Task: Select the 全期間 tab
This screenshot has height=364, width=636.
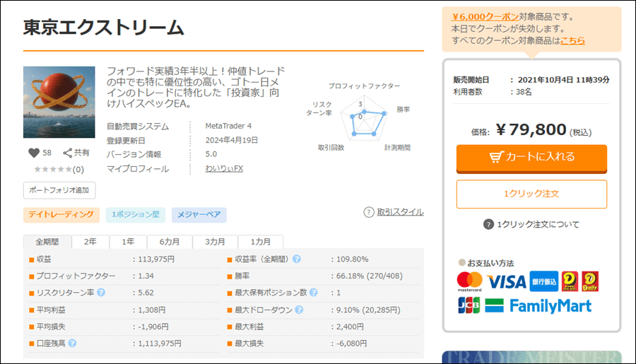Action: tap(47, 242)
